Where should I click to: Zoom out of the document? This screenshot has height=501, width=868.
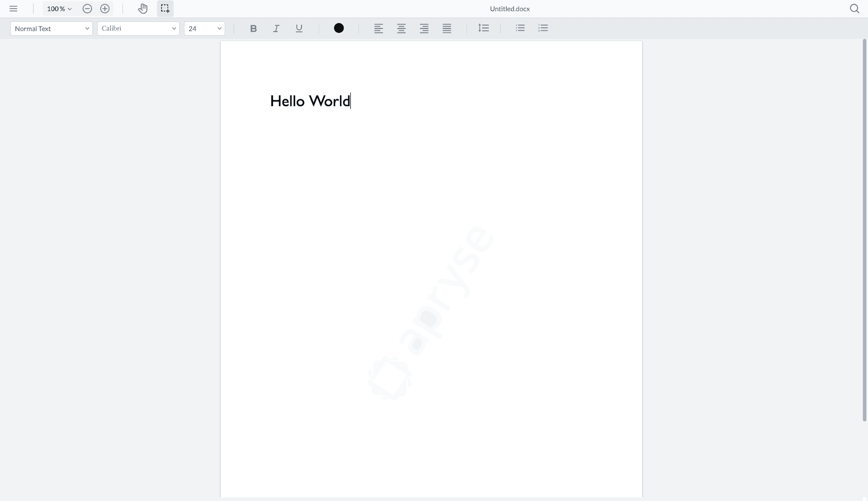(x=87, y=9)
